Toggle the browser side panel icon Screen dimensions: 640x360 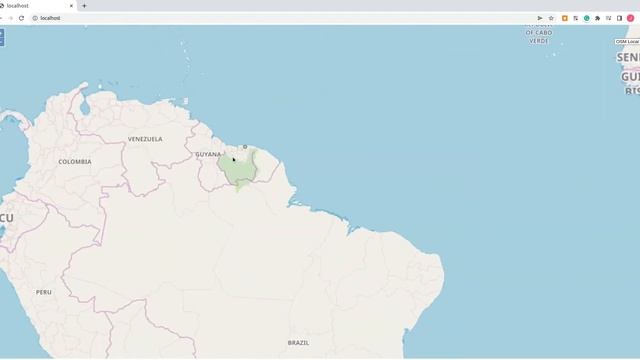click(x=619, y=18)
